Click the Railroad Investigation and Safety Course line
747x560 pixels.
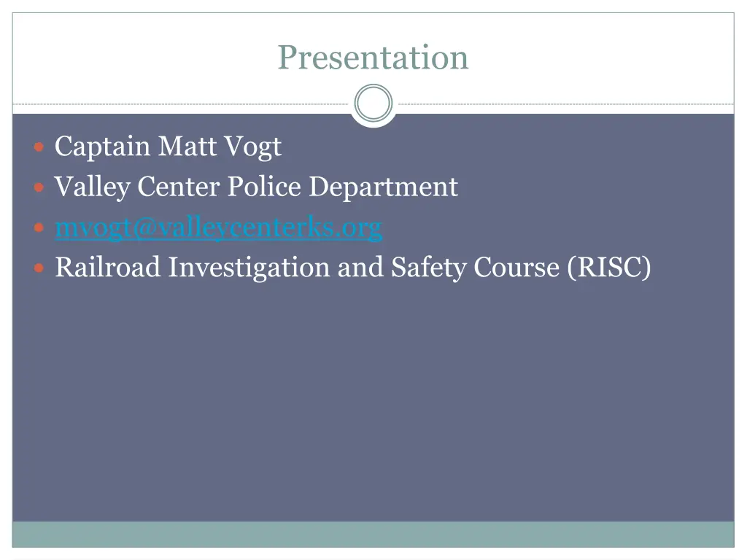click(352, 267)
